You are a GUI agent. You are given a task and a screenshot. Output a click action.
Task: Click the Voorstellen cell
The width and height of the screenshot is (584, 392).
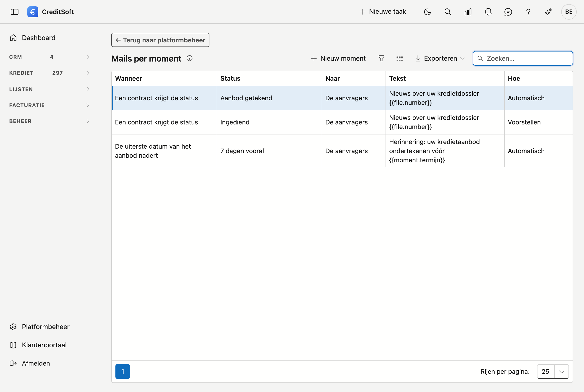click(x=538, y=122)
